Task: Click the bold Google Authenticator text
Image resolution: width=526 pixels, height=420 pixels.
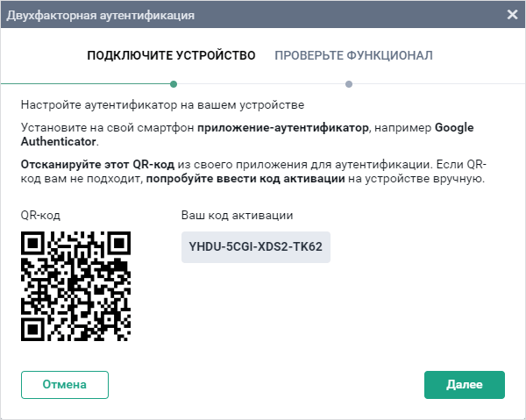Action: 59,141
